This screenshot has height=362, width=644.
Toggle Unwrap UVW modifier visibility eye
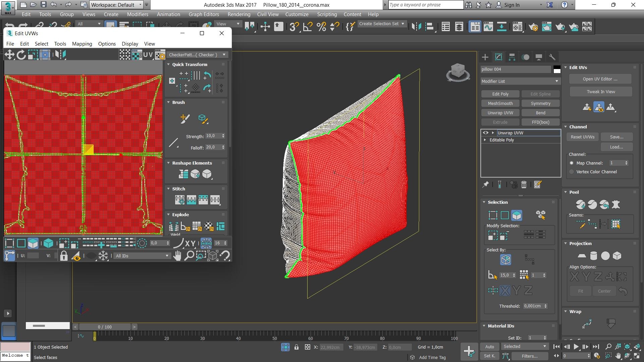pos(485,133)
